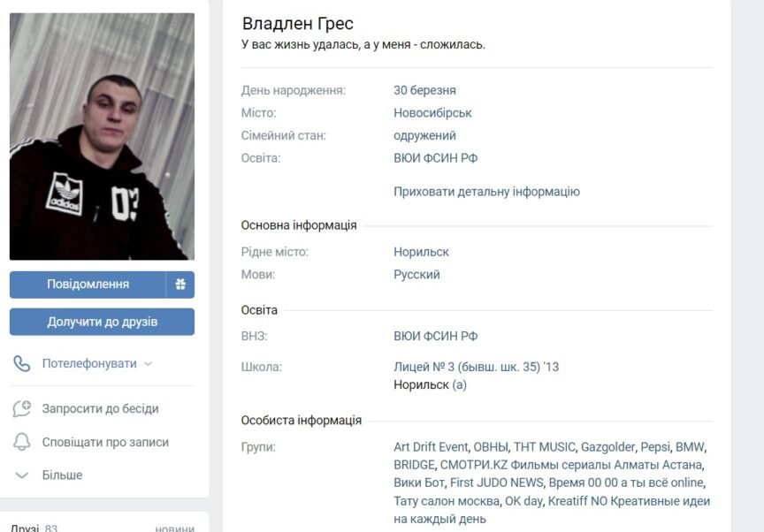
Task: Click the phone call icon
Action: pyautogui.click(x=22, y=363)
